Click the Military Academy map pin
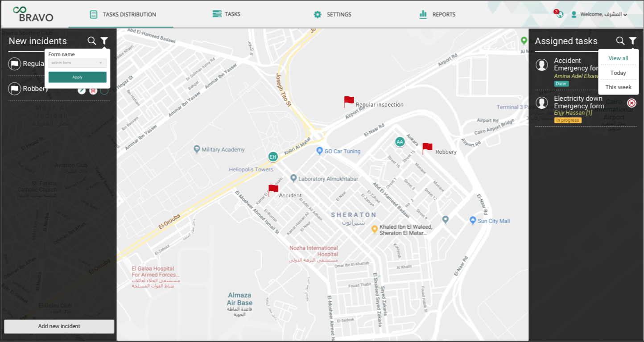 197,149
